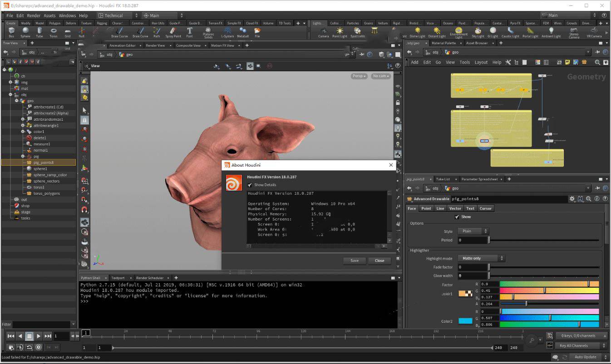This screenshot has width=611, height=364.
Task: Select the L-System shelf tool
Action: point(227,32)
